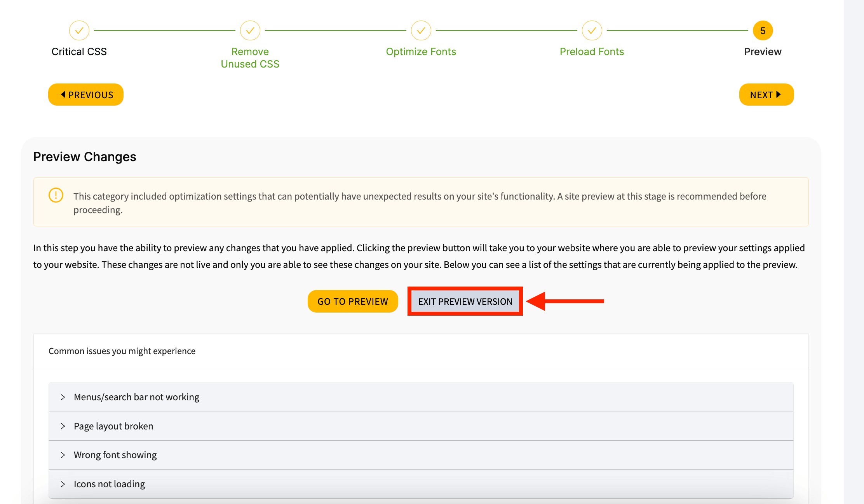The height and width of the screenshot is (504, 864).
Task: Open the Preload Fonts step label
Action: [592, 52]
